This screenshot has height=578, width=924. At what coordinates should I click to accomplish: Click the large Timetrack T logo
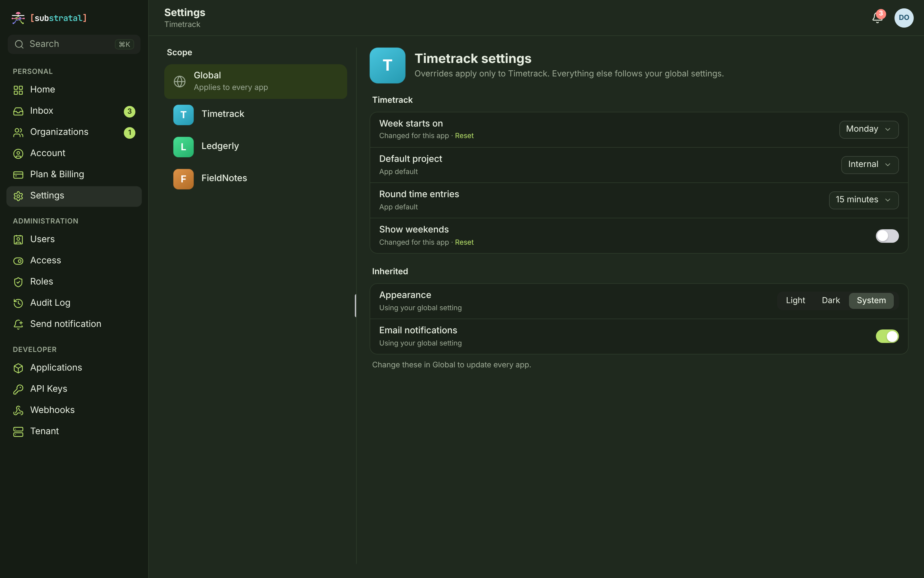tap(387, 66)
